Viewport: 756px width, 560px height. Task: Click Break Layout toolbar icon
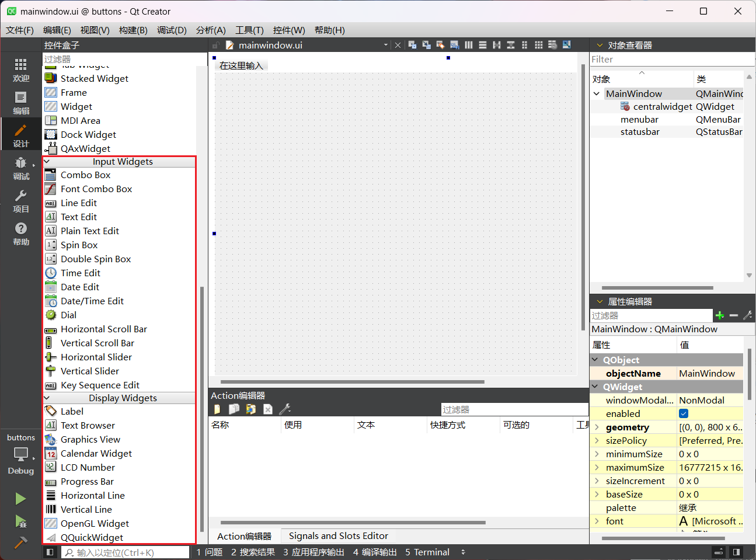[x=552, y=45]
